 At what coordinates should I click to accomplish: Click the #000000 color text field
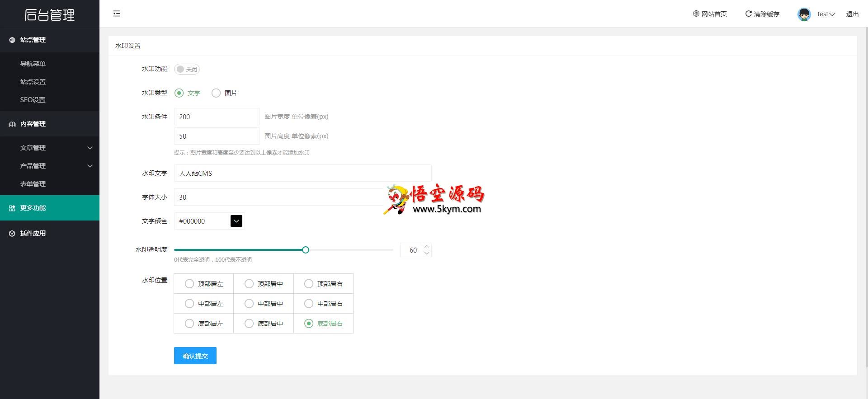(201, 221)
